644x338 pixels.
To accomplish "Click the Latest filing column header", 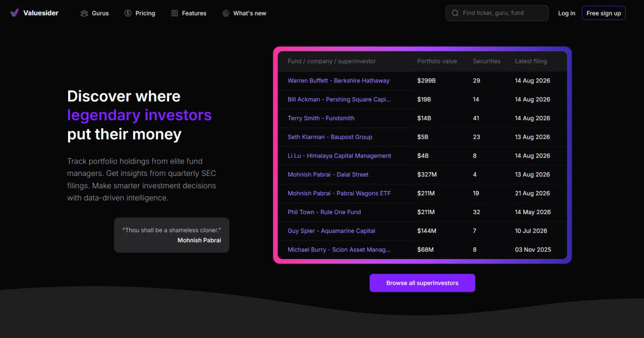I will point(531,61).
